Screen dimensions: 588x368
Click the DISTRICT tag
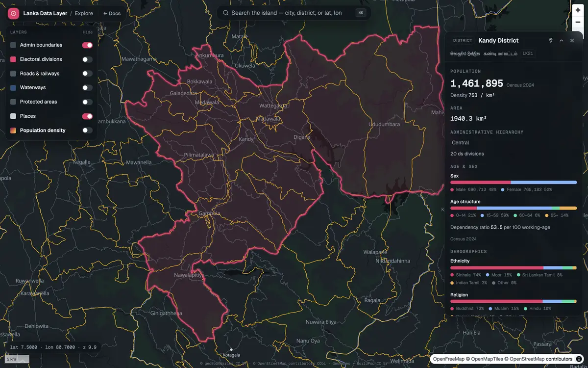(463, 41)
